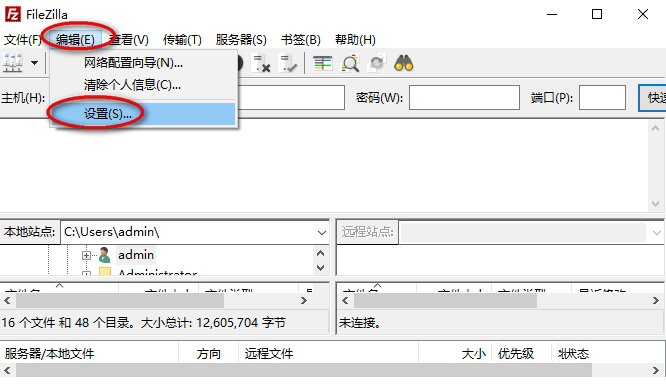Open the Site Manager dropdown arrow
This screenshot has height=392, width=666.
tap(34, 63)
